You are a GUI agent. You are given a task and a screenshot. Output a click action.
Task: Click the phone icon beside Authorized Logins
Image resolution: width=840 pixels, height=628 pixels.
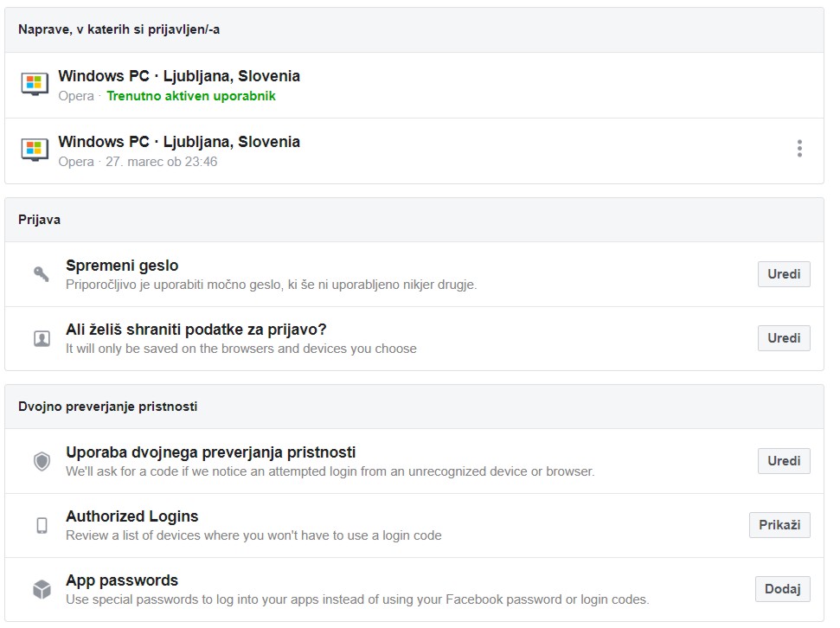click(42, 525)
